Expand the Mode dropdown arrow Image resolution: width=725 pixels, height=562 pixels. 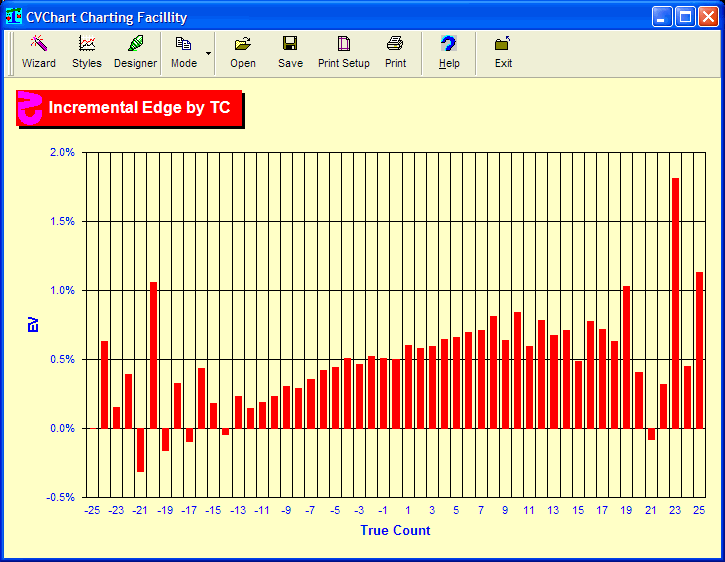tap(209, 52)
